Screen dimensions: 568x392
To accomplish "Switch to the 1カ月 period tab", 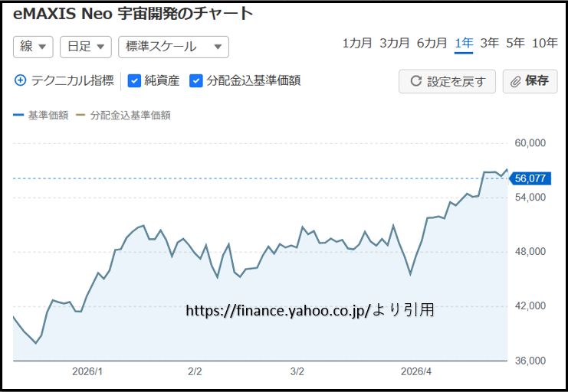I will [357, 43].
